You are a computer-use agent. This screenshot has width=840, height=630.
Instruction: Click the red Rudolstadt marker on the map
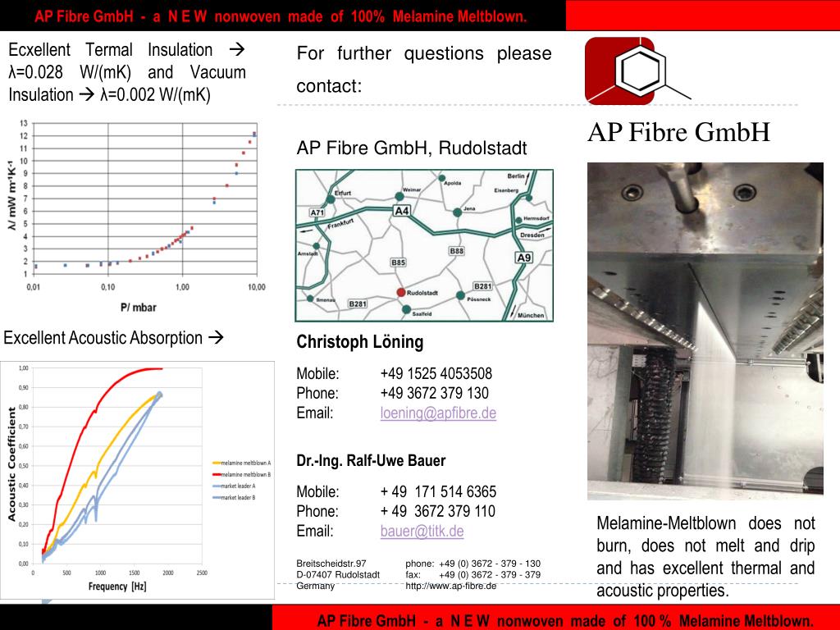(400, 292)
